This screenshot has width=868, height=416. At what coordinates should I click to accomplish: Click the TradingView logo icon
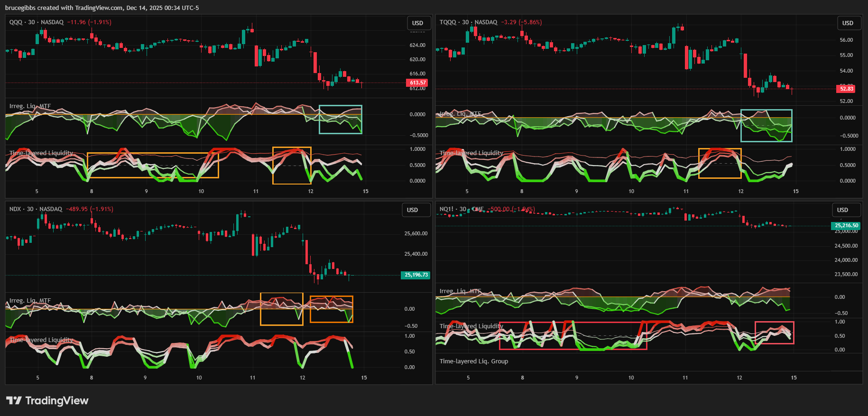(14, 401)
